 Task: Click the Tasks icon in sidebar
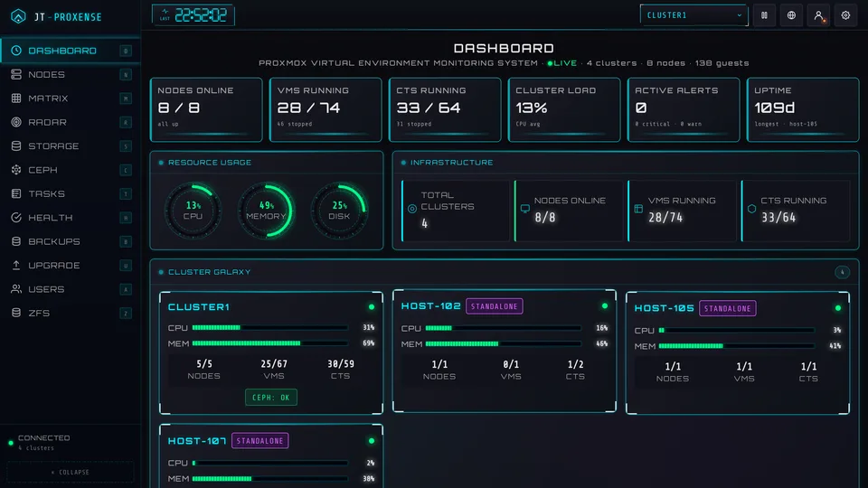coord(16,193)
